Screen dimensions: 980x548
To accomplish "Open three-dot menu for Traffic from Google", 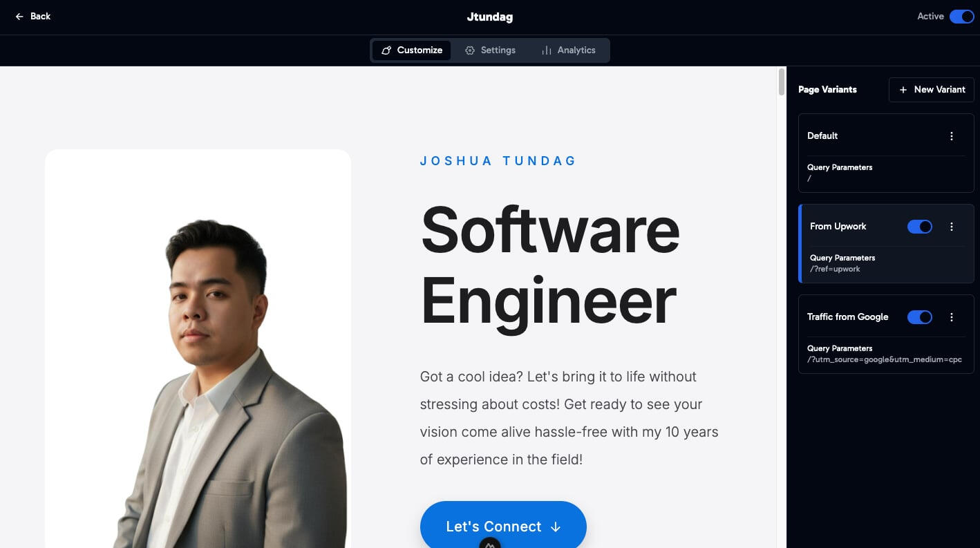I will [952, 317].
